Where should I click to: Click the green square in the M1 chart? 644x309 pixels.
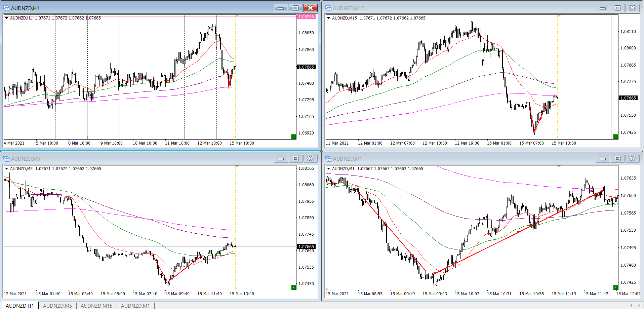615,287
